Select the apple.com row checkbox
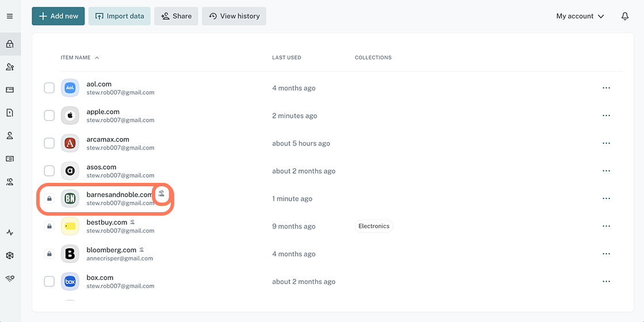This screenshot has height=322, width=644. pyautogui.click(x=49, y=116)
